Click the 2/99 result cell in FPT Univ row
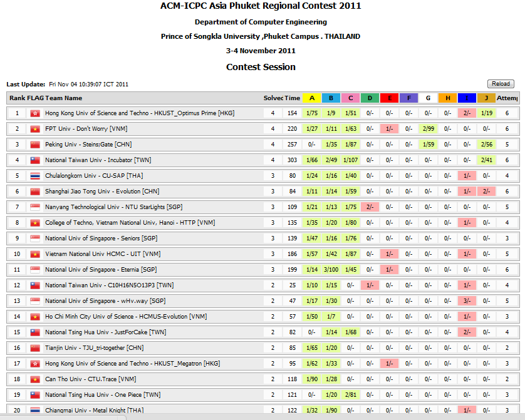The image size is (525, 420). tap(428, 129)
